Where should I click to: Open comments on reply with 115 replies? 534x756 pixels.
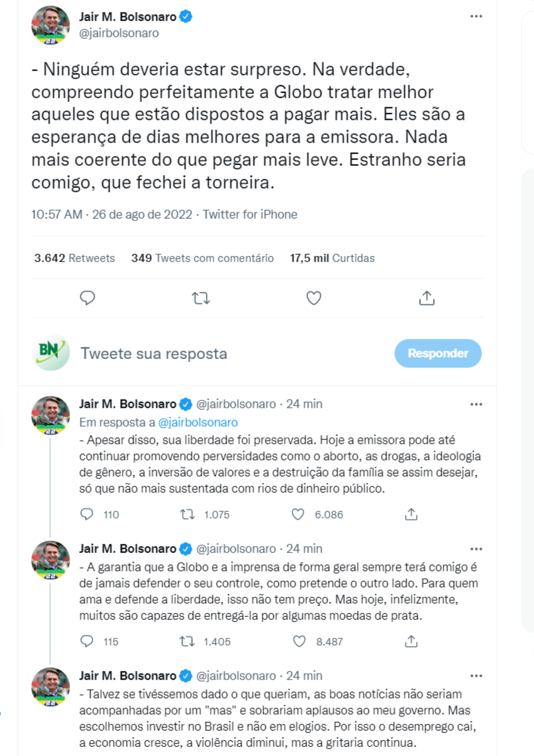tap(87, 641)
